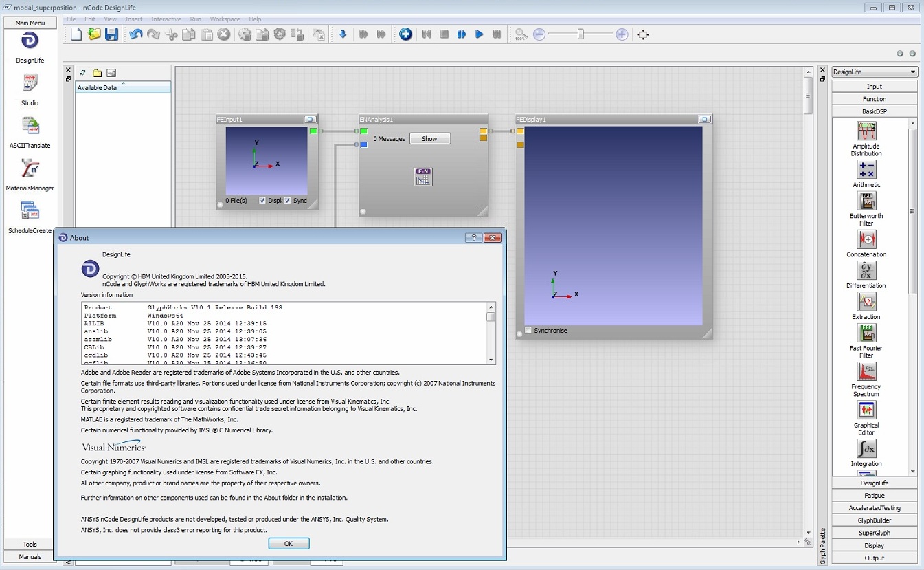Rewind the process to start
Image resolution: width=924 pixels, height=570 pixels.
click(x=427, y=34)
